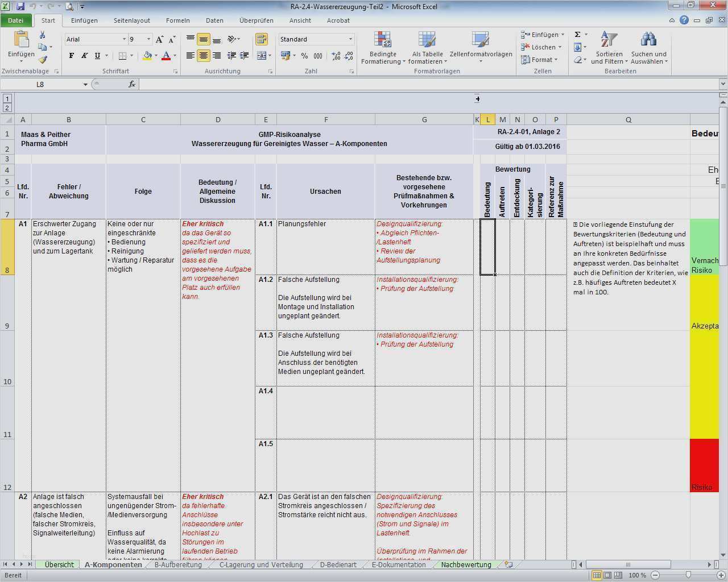Click the percent style icon
The width and height of the screenshot is (728, 582).
click(x=304, y=56)
